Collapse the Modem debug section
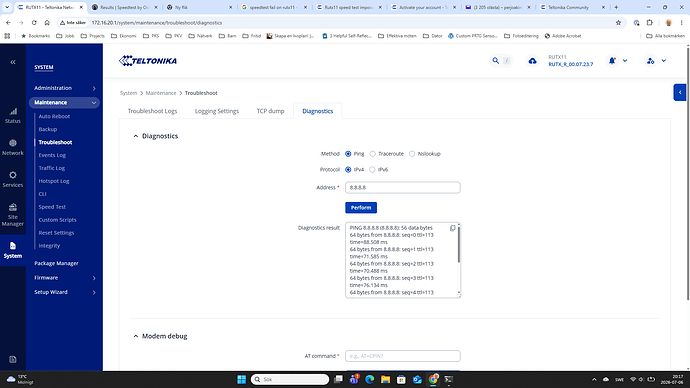This screenshot has width=690, height=388. click(x=136, y=336)
